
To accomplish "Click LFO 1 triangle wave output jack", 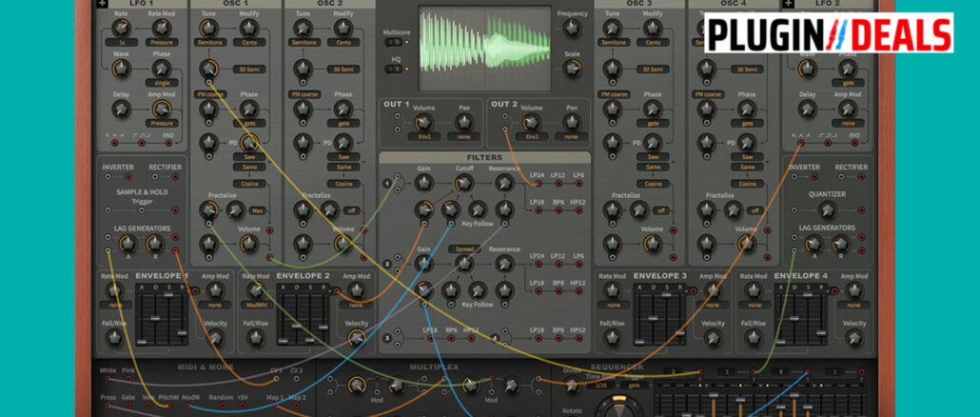I will [x=114, y=143].
